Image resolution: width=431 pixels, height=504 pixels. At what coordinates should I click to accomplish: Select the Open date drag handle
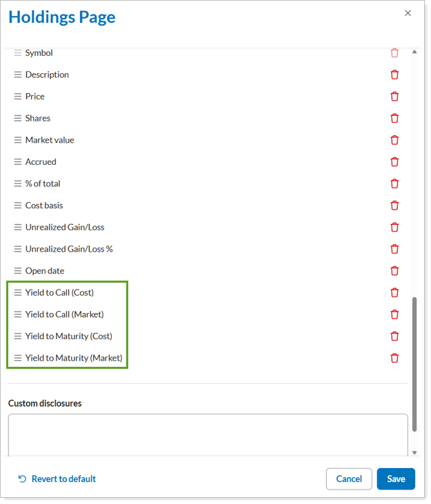[18, 271]
